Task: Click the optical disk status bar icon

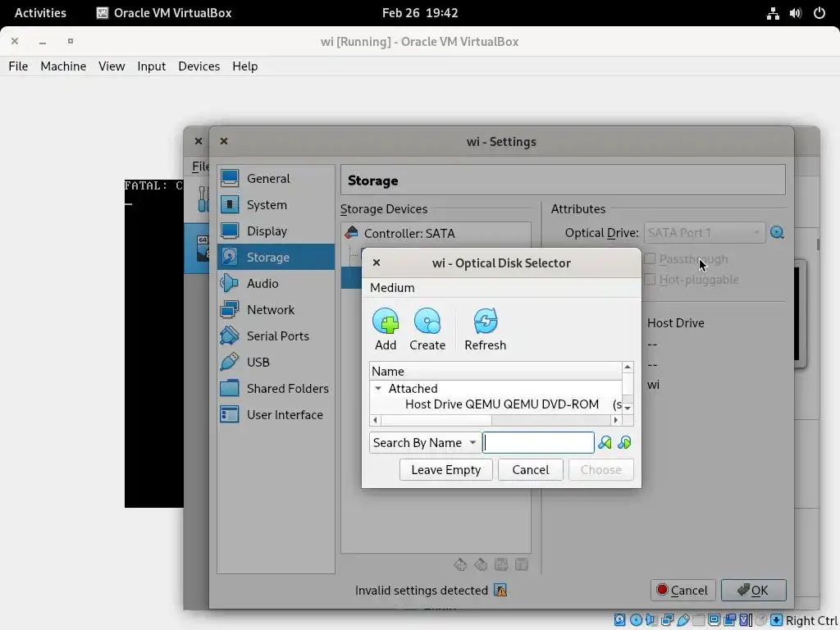Action: (636, 620)
